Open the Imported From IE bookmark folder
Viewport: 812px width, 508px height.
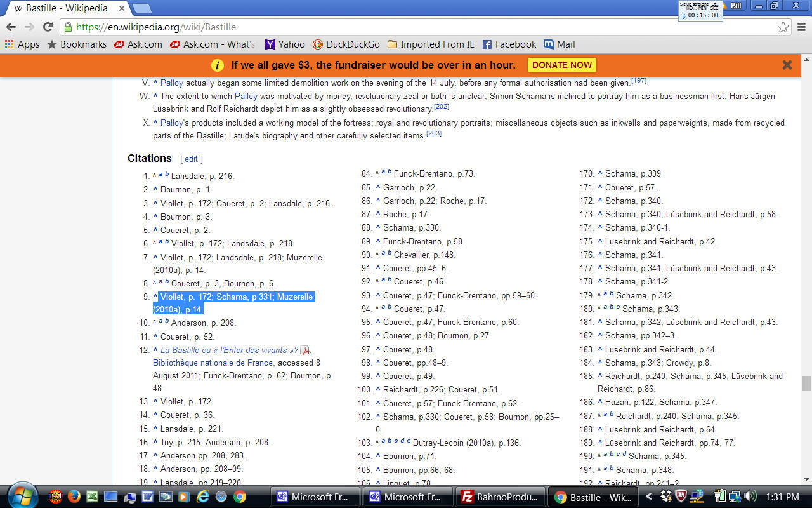point(431,44)
